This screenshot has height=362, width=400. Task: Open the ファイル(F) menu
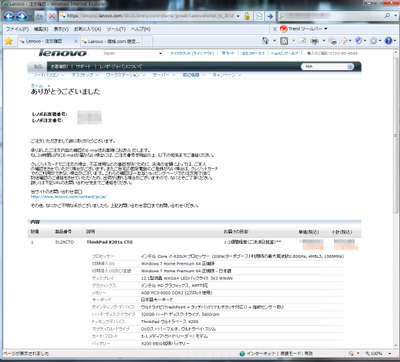17,29
